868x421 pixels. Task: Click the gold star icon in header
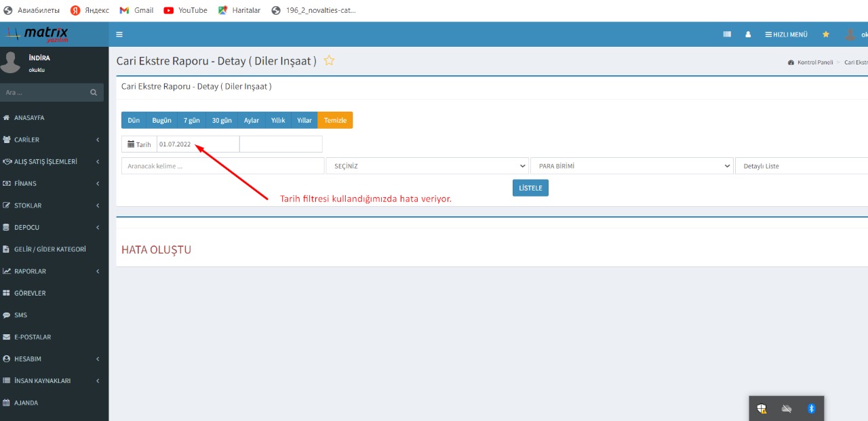click(825, 35)
